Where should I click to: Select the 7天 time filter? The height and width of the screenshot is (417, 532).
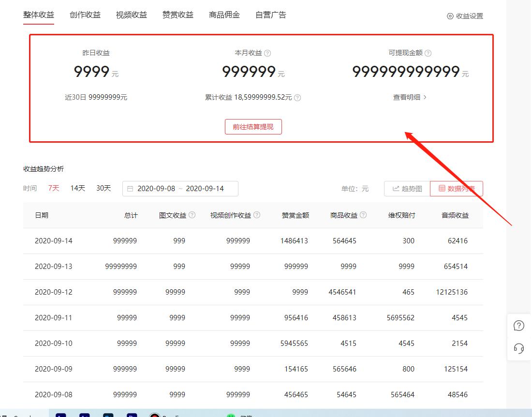click(x=53, y=188)
